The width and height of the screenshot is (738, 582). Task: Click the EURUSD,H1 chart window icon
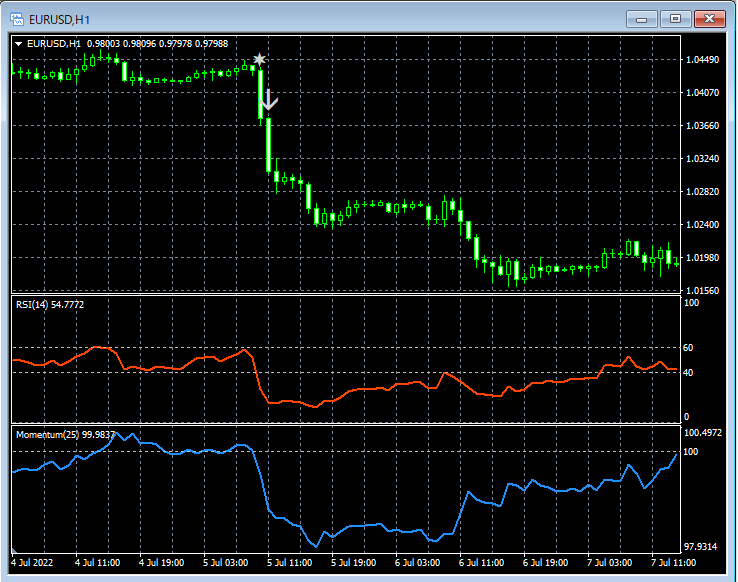tap(17, 19)
